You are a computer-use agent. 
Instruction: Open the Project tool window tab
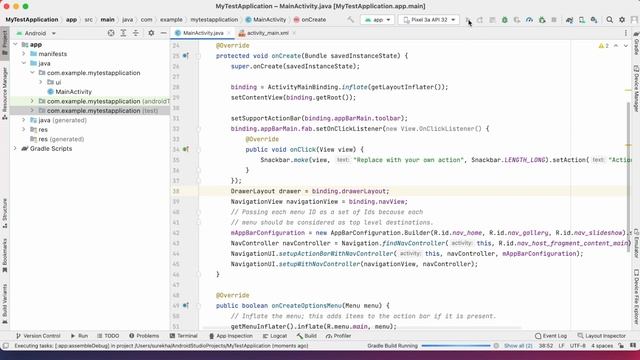click(x=5, y=44)
